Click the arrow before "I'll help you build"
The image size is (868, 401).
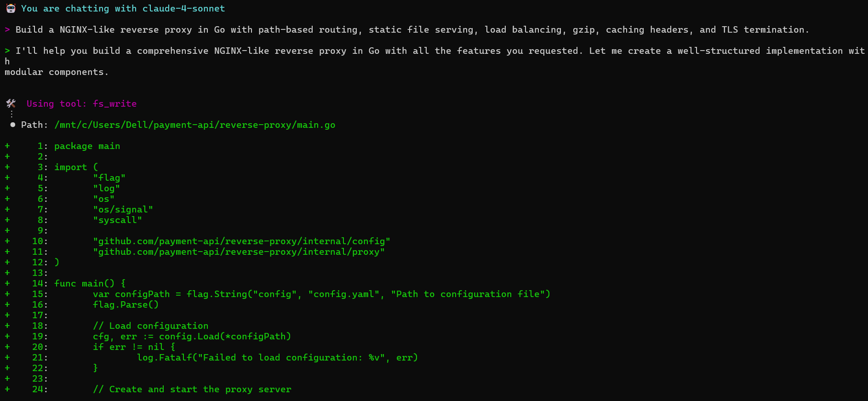(x=7, y=51)
